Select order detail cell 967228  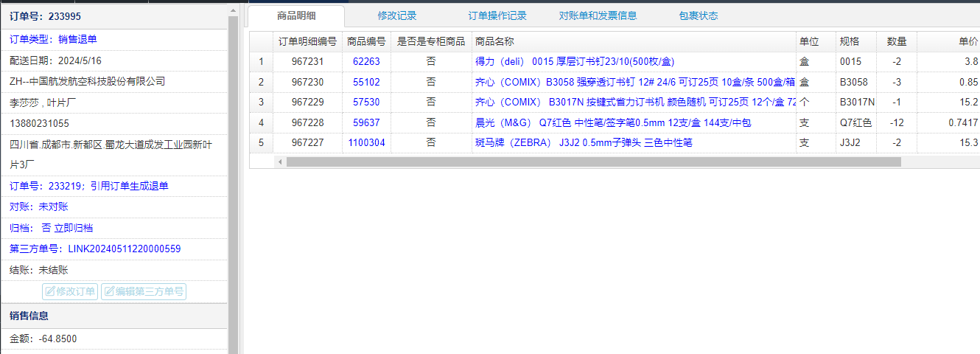(x=307, y=122)
